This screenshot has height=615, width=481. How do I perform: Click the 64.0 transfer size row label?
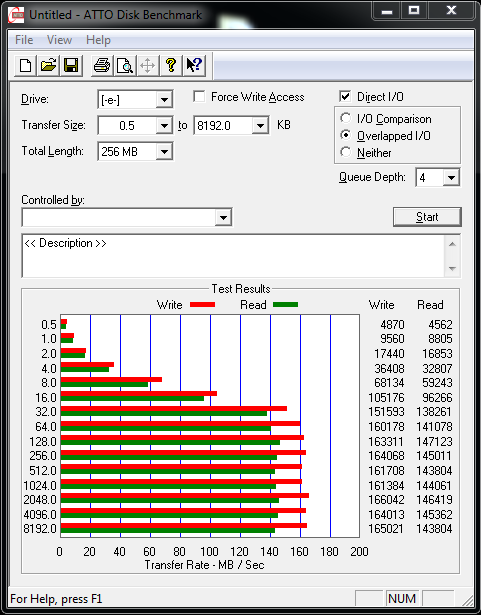[x=46, y=426]
